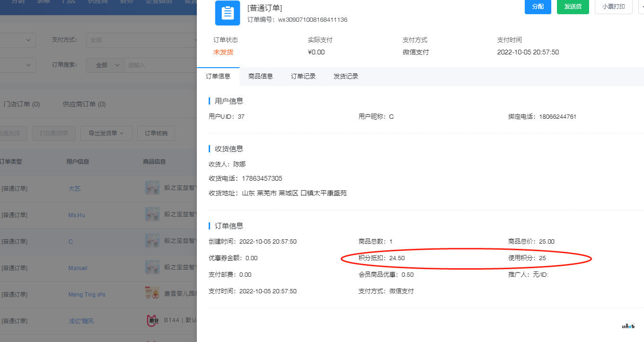Image resolution: width=644 pixels, height=342 pixels.
Task: Click the 企业微信 top menu item
Action: click(x=159, y=2)
